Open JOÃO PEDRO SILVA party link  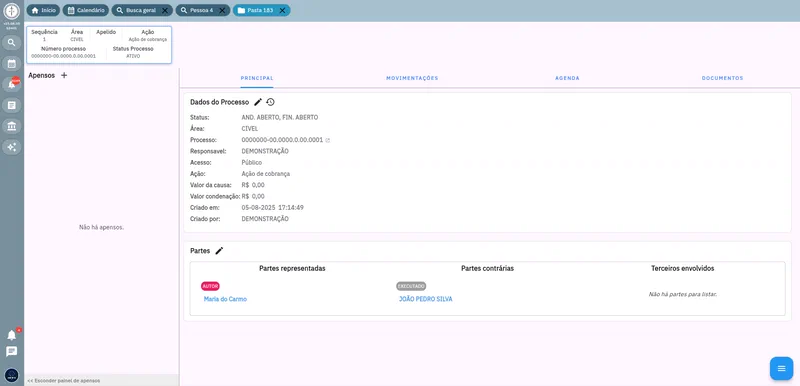pos(426,299)
